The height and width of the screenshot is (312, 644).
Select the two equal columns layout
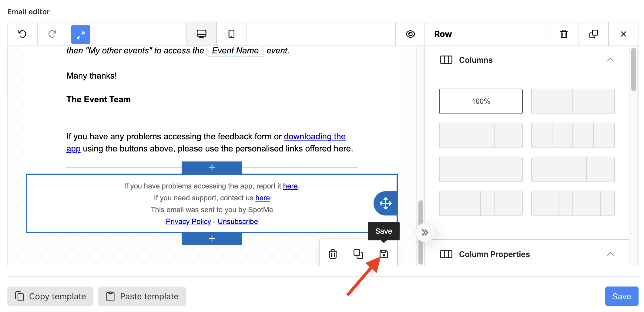pyautogui.click(x=573, y=101)
